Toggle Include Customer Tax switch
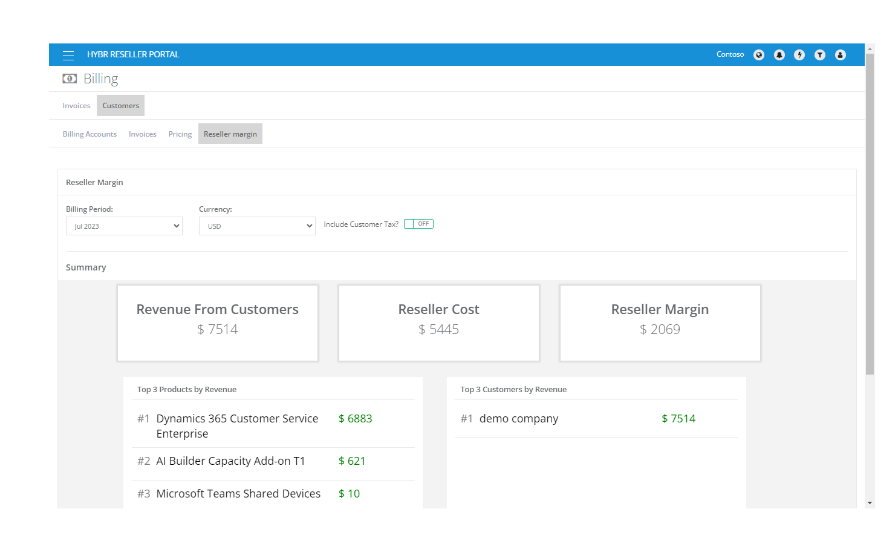This screenshot has height=551, width=895. click(419, 224)
